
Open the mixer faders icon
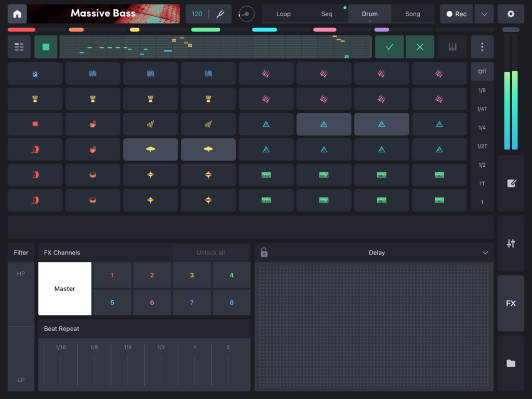pyautogui.click(x=511, y=242)
